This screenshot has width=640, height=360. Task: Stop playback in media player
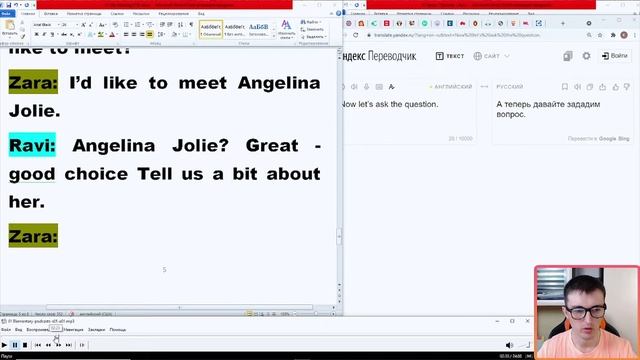(x=24, y=345)
